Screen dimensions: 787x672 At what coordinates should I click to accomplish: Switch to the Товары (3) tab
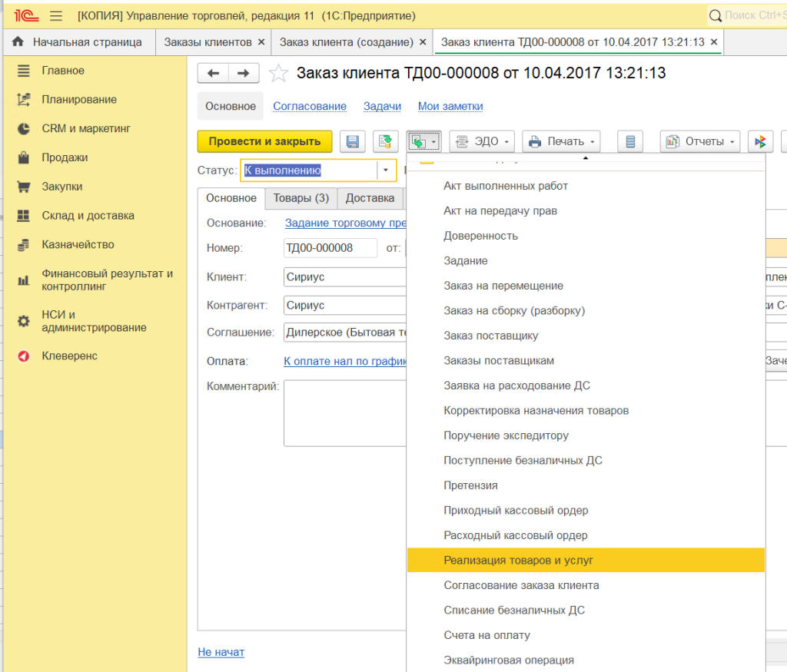(x=301, y=198)
